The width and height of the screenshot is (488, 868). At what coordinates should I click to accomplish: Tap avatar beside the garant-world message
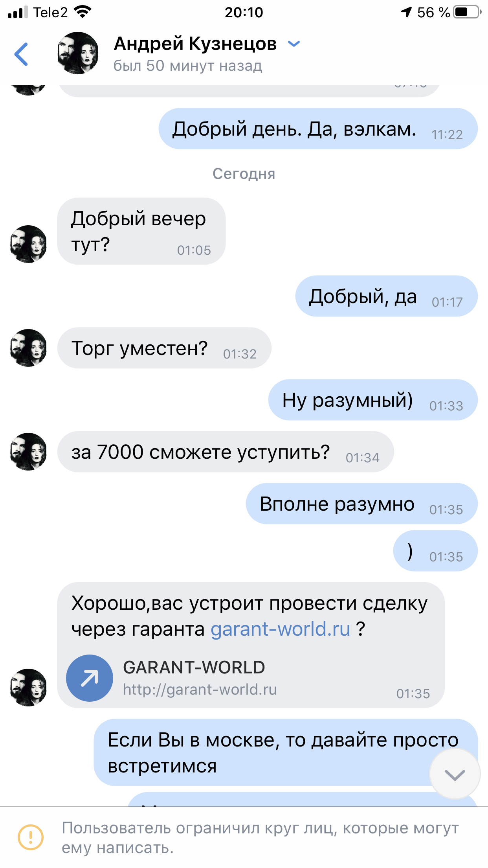tap(28, 688)
